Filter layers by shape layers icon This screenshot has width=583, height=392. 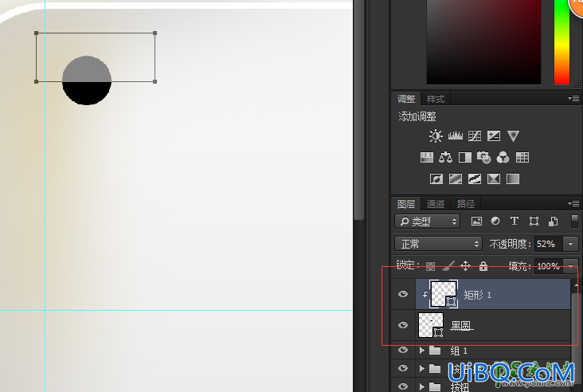coord(534,221)
